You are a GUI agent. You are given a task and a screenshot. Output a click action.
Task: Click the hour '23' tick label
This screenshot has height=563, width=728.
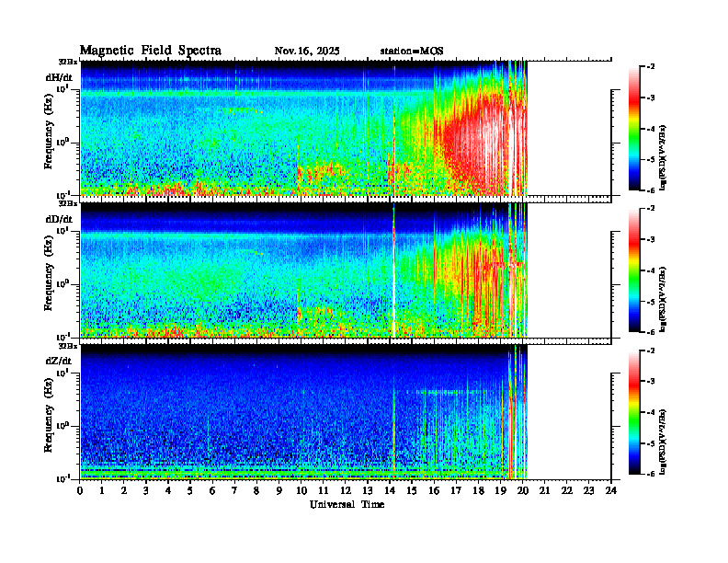click(x=588, y=491)
